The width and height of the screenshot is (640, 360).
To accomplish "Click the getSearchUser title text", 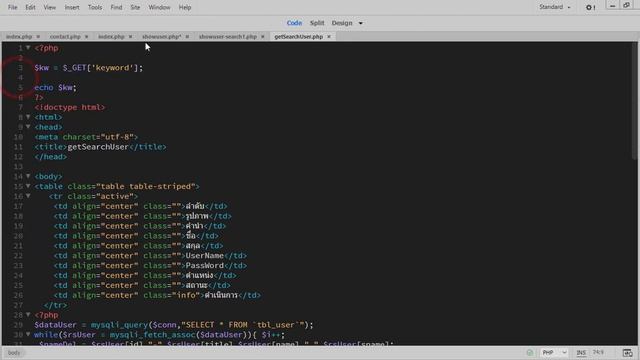I will click(x=98, y=147).
